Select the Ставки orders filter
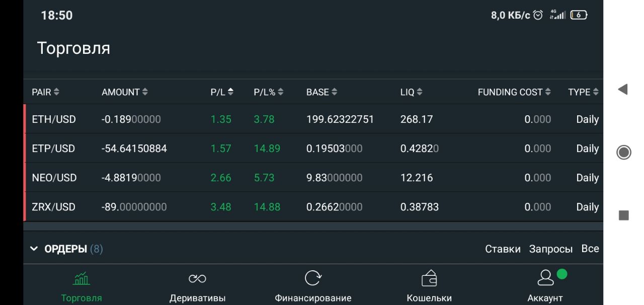Screen dimensions: 644x305 [x=503, y=249]
